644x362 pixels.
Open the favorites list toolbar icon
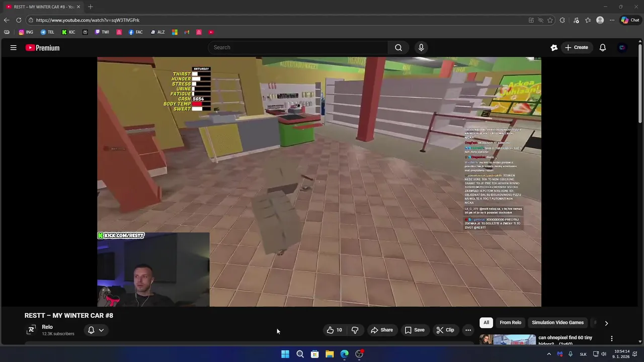pyautogui.click(x=588, y=20)
